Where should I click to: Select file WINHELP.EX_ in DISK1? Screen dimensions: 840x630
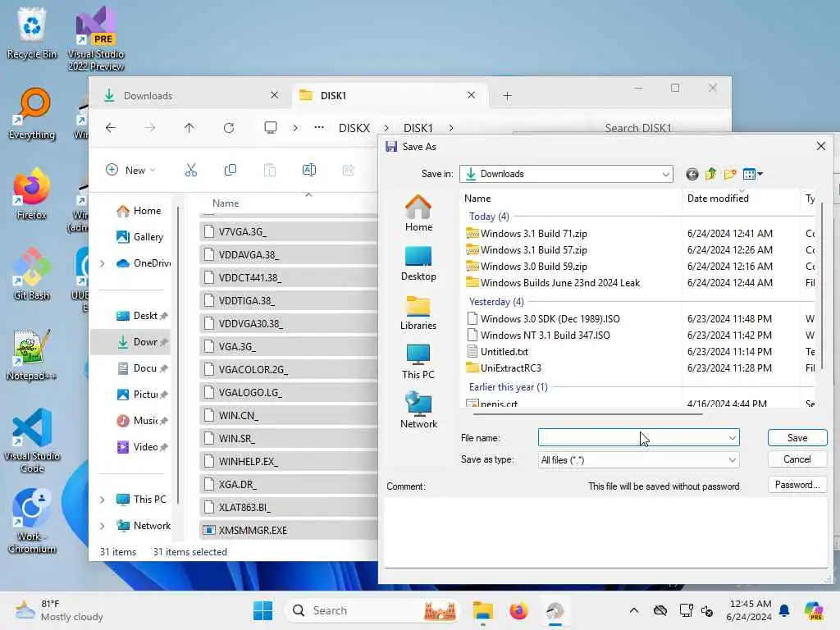click(290, 461)
